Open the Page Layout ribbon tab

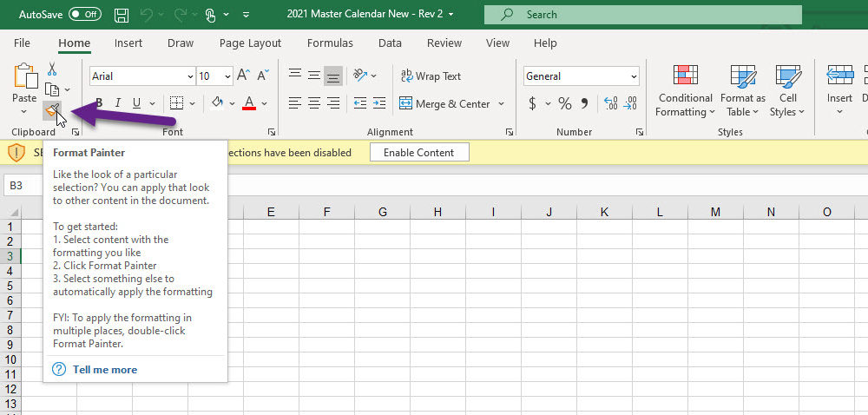(x=250, y=43)
